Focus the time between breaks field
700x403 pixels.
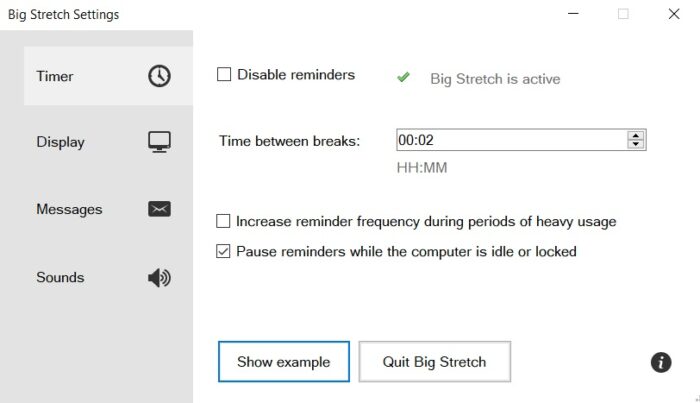[510, 140]
